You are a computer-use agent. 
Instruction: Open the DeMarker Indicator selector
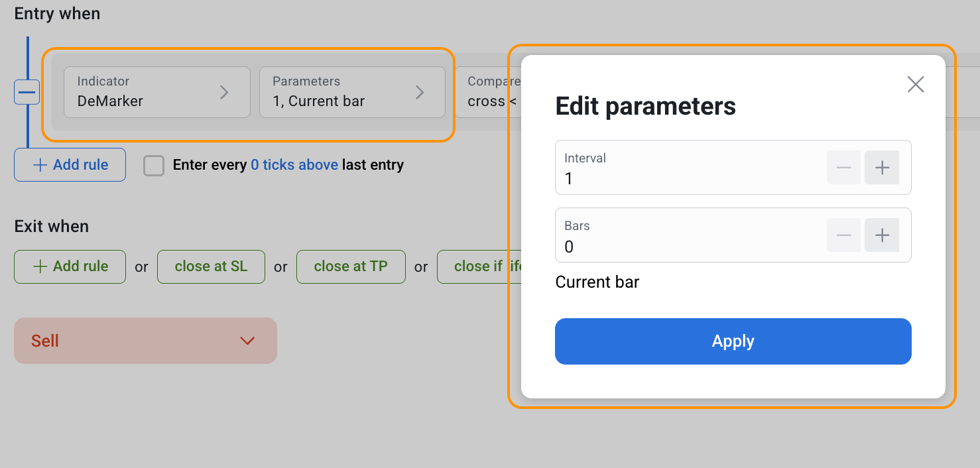tap(156, 92)
